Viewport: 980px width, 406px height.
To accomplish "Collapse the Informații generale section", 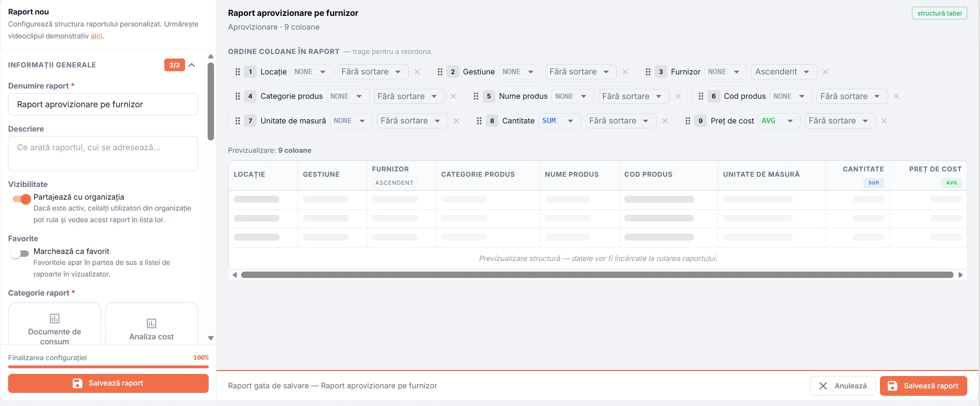I will 192,65.
